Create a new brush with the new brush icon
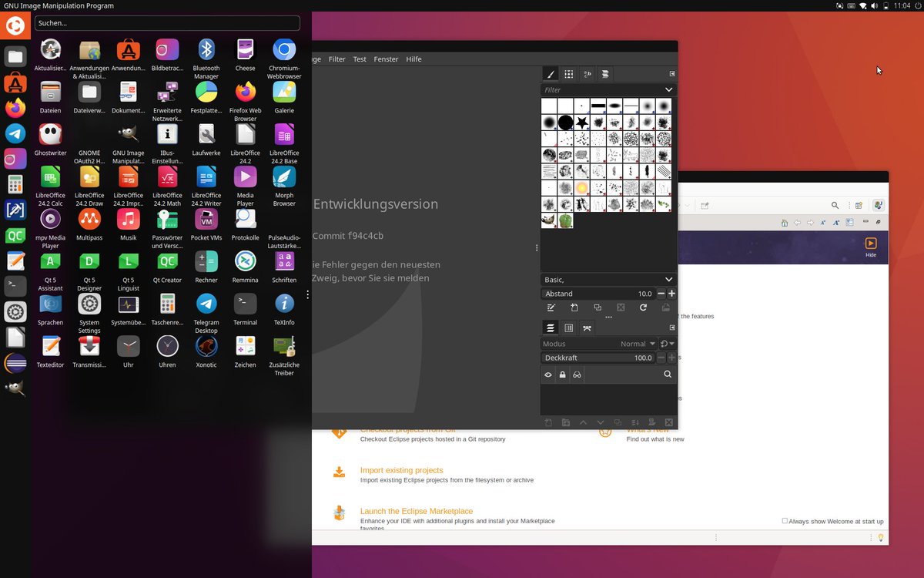 [574, 307]
